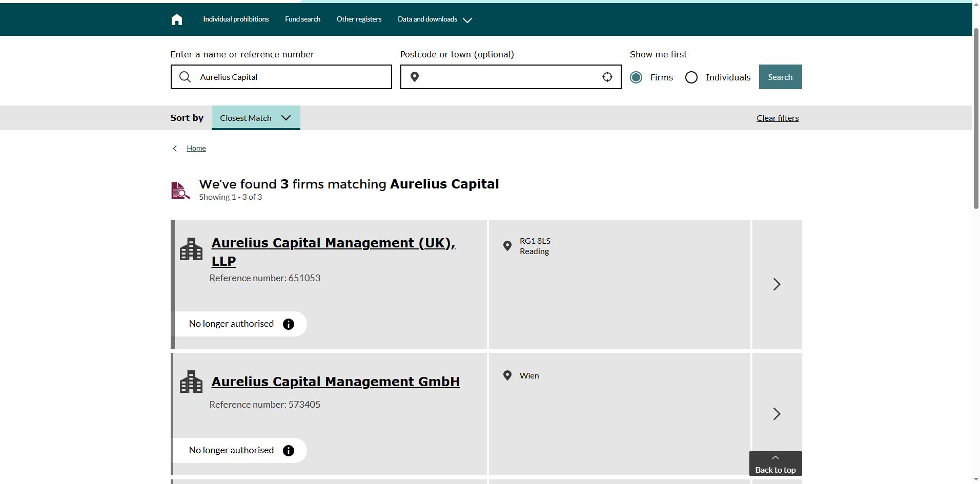Click the map pin icon next to Wien
The height and width of the screenshot is (484, 980).
point(507,375)
